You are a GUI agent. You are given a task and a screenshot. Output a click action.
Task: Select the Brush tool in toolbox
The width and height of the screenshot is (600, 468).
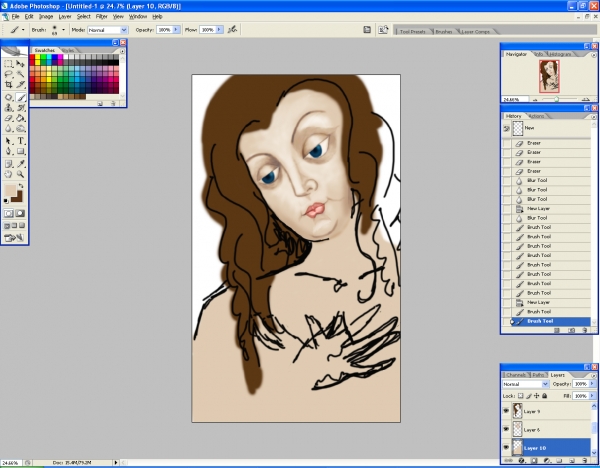pos(21,98)
